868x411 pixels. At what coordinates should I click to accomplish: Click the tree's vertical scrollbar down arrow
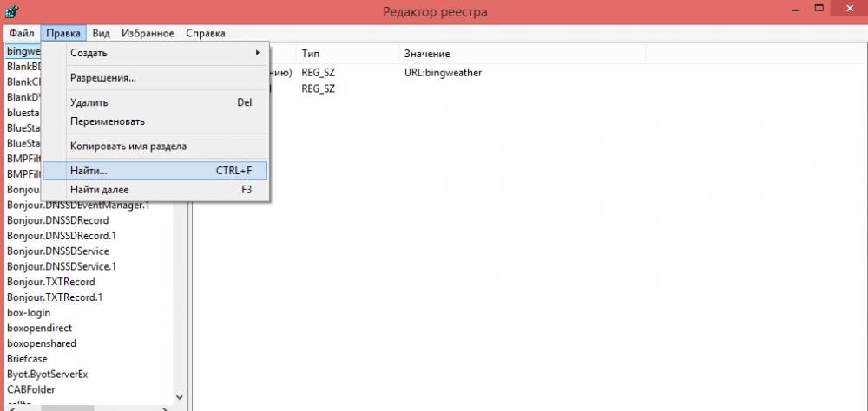pos(181,397)
